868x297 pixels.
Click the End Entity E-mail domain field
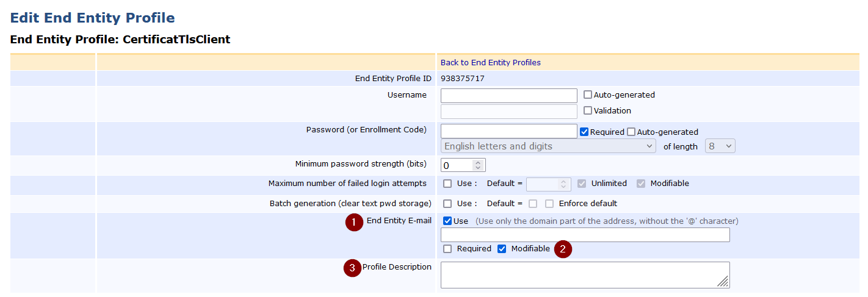point(585,235)
